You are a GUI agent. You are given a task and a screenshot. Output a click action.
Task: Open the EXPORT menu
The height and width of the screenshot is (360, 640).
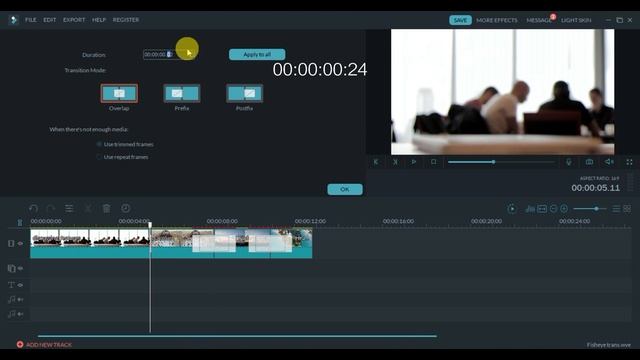pos(74,20)
